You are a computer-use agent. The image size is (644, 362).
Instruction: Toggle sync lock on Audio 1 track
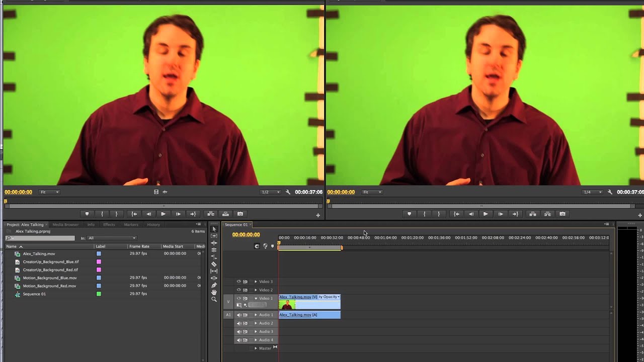tap(245, 315)
